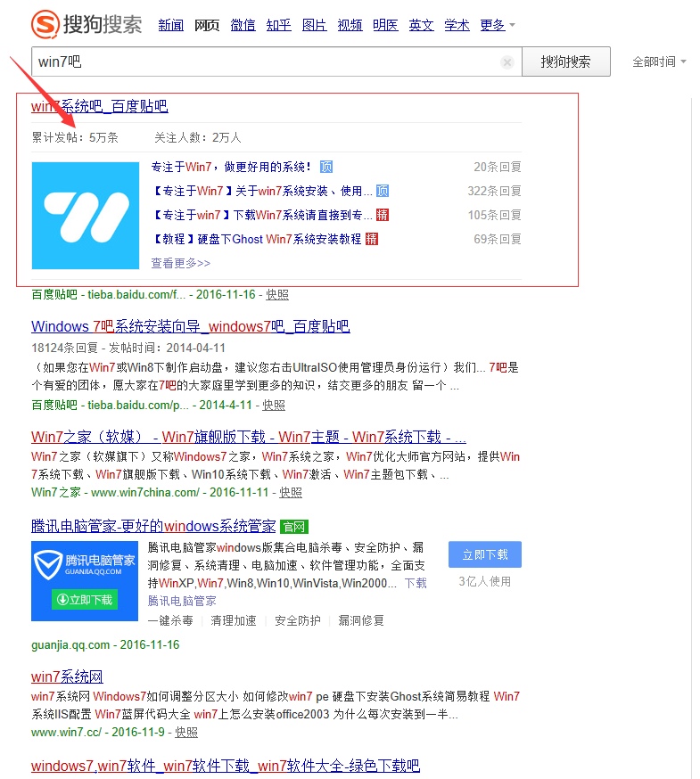700x779 pixels.
Task: Click the green 官网 badge
Action: click(x=294, y=527)
